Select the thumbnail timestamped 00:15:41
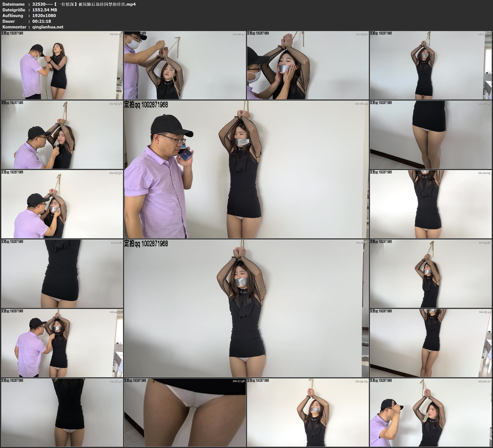The image size is (493, 448). (431, 343)
